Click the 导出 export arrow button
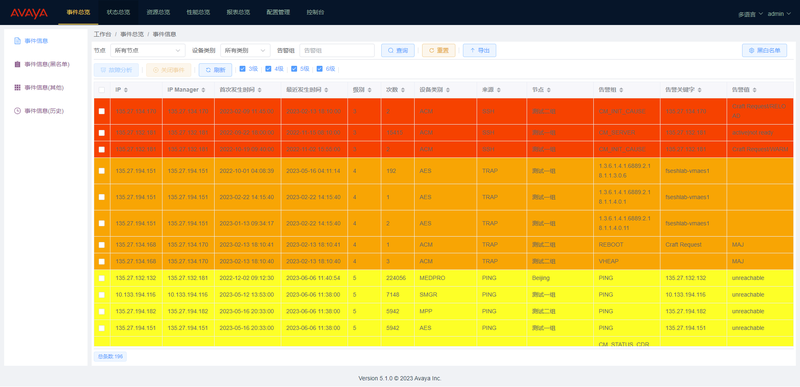Viewport: 800px width, 387px height. pos(480,50)
